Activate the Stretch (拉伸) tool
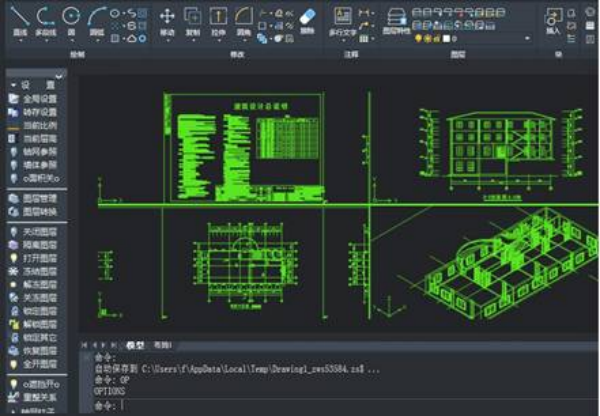This screenshot has width=600, height=416. pyautogui.click(x=218, y=18)
